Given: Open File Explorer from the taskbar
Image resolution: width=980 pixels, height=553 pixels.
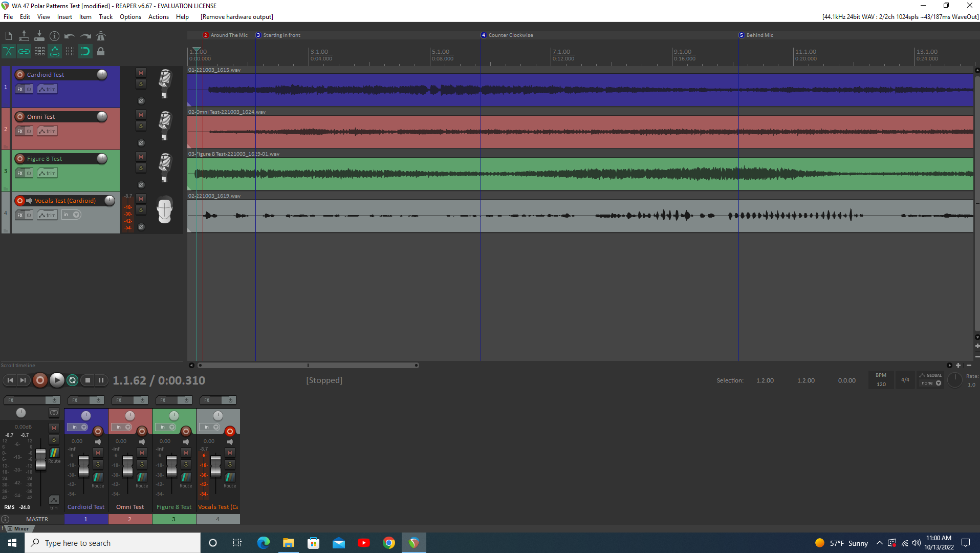Looking at the screenshot, I should (x=288, y=543).
